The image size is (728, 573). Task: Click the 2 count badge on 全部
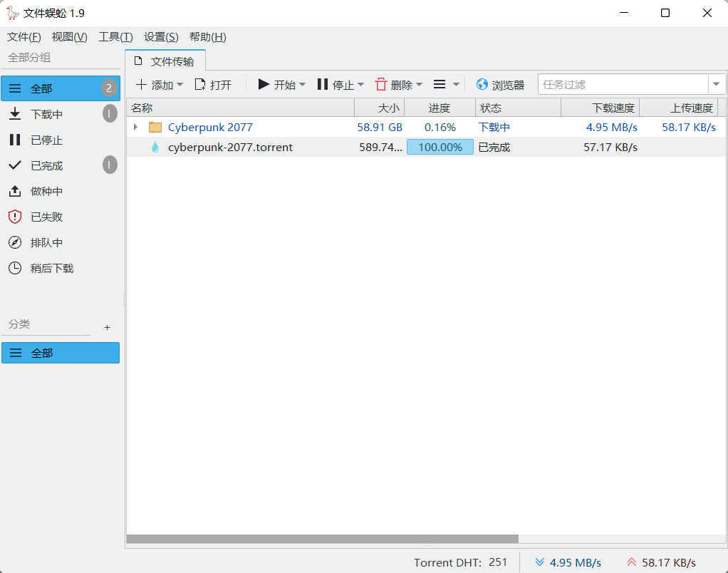[x=109, y=88]
